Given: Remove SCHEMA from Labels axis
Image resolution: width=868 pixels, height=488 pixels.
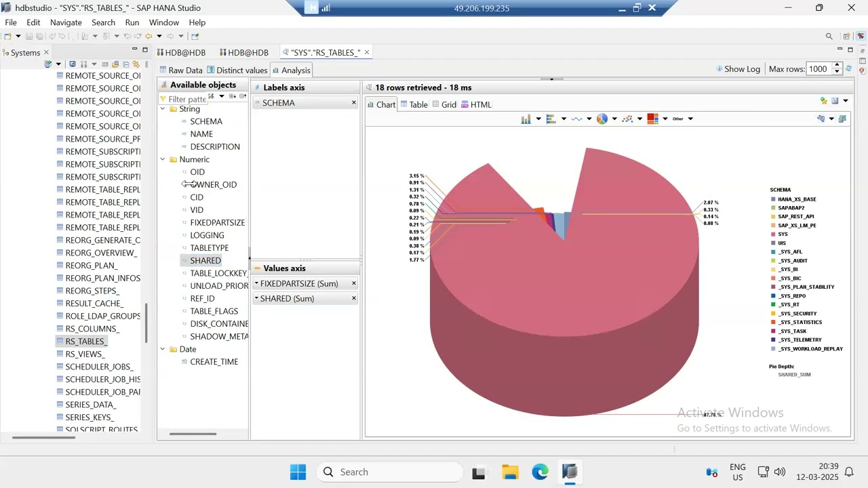Looking at the screenshot, I should [353, 103].
